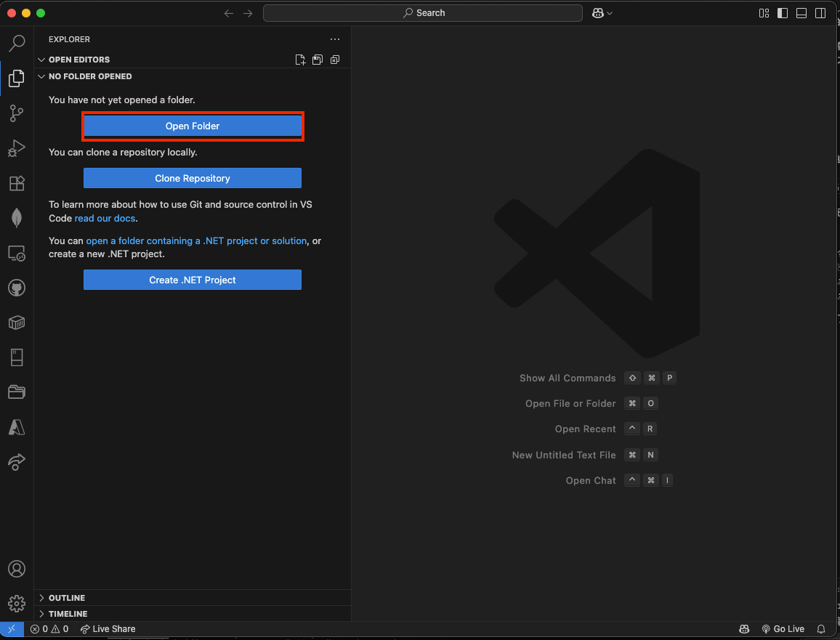Open the Run and Debug view
840x640 pixels.
pos(17,147)
